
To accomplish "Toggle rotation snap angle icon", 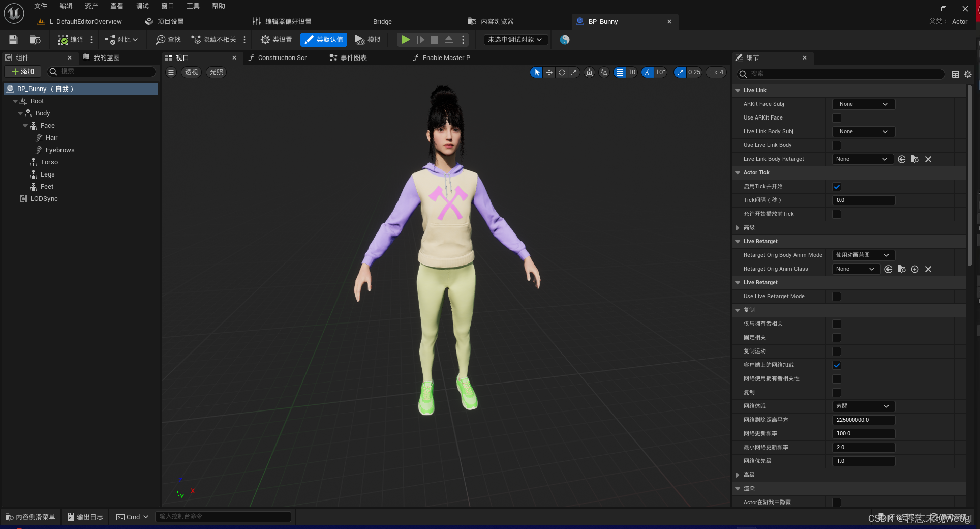I will [x=648, y=72].
